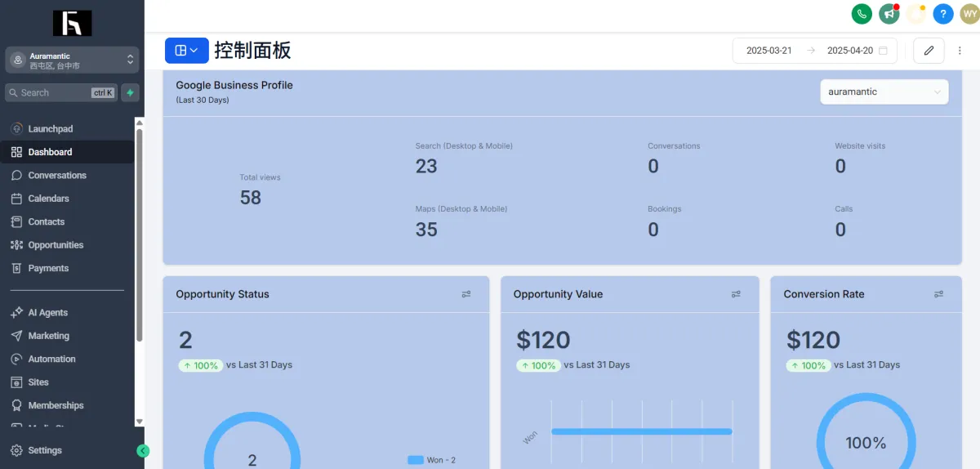Open the auramantic profile dropdown

884,92
